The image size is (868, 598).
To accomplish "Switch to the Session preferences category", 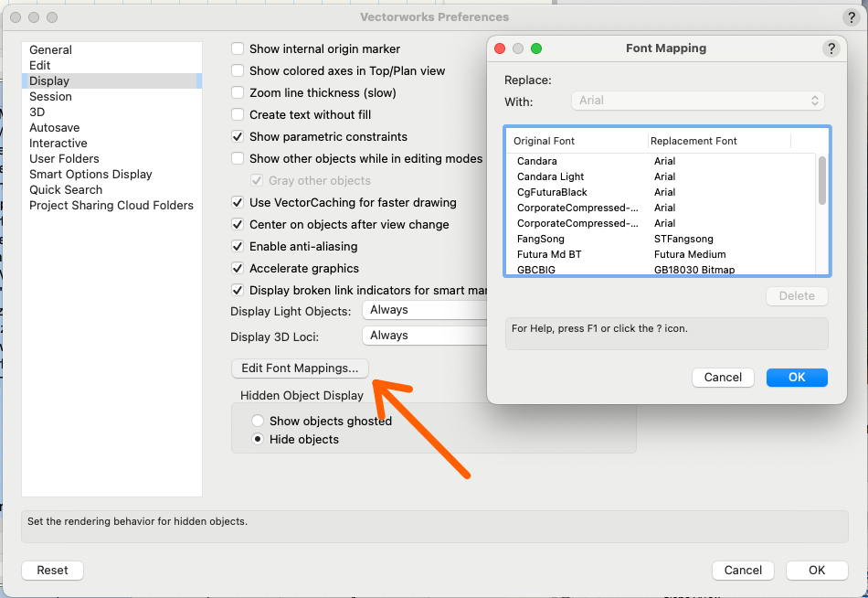I will pos(50,96).
